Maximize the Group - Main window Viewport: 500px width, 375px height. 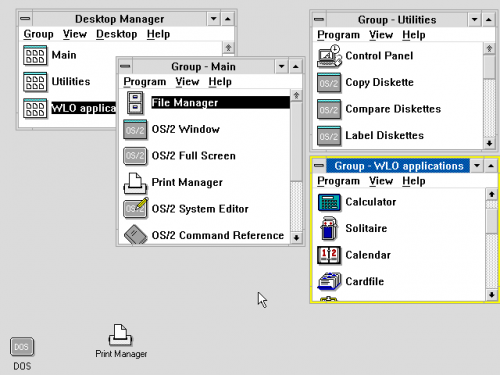point(296,66)
